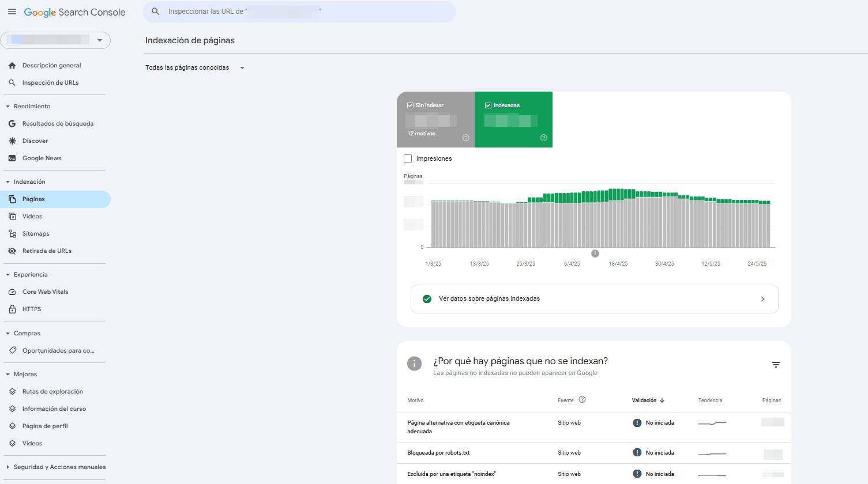Viewport: 868px width, 484px height.
Task: Click the Página de perfil layers icon
Action: tap(12, 426)
